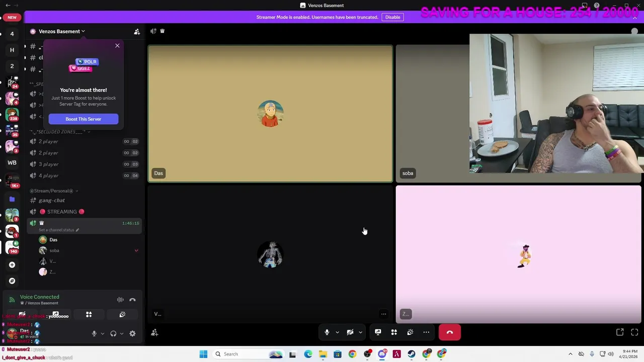Enter full screen for the call

[634, 332]
